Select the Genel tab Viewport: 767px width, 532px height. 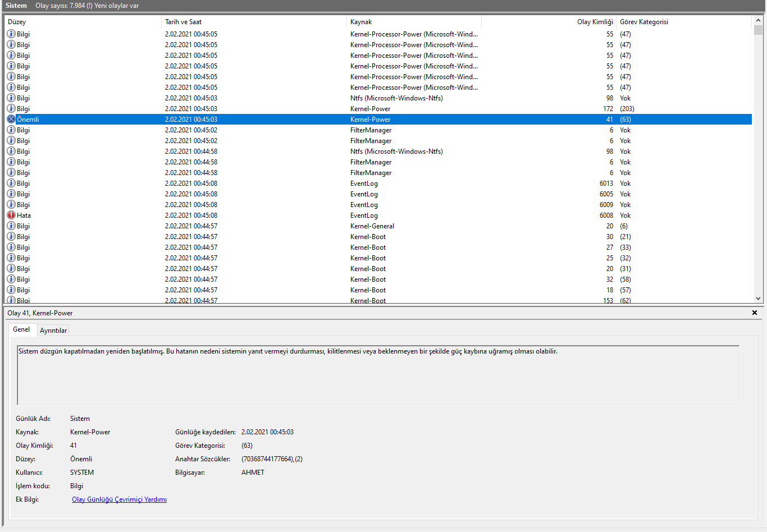[21, 329]
